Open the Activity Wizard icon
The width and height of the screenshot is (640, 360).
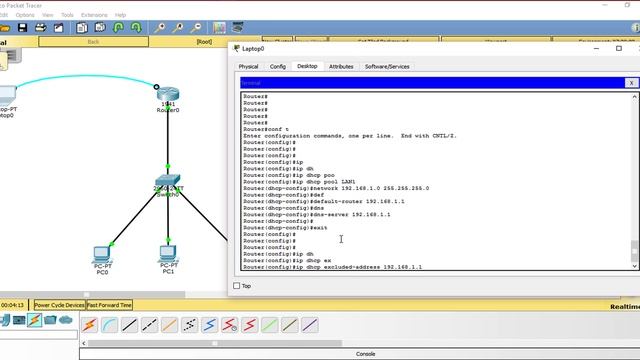click(x=59, y=28)
